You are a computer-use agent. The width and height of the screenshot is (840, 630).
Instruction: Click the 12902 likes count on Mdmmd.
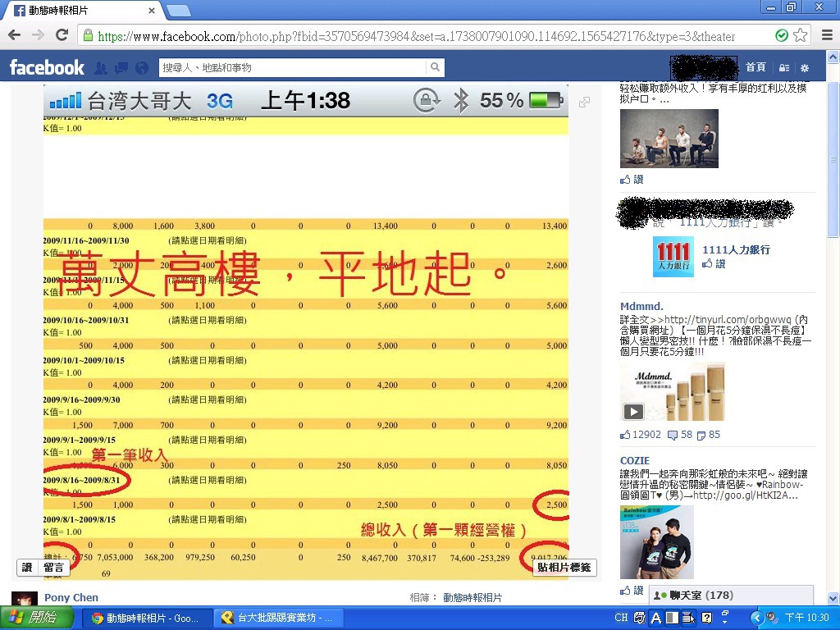[x=641, y=435]
